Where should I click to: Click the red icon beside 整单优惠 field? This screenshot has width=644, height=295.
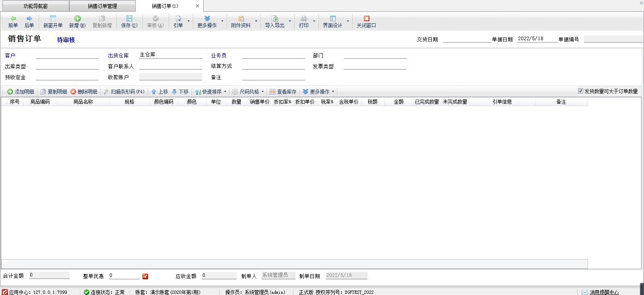(145, 277)
